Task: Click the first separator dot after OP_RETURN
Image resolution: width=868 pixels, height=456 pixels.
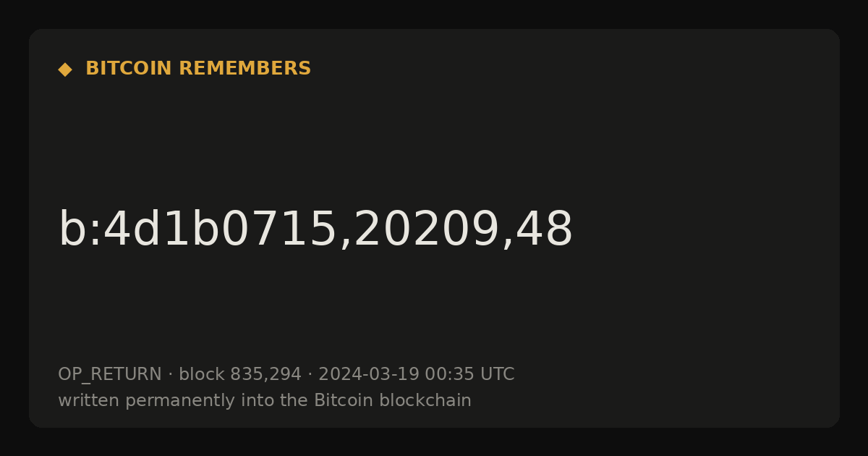Action: [171, 375]
